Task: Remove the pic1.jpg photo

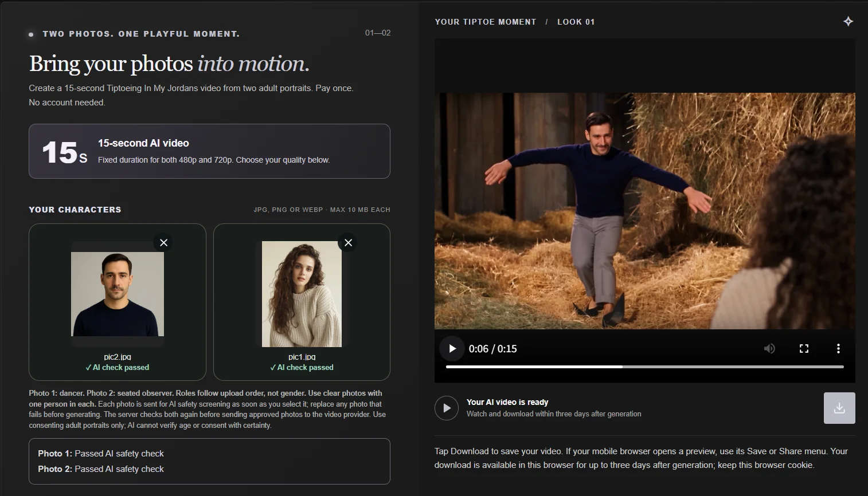Action: tap(348, 243)
